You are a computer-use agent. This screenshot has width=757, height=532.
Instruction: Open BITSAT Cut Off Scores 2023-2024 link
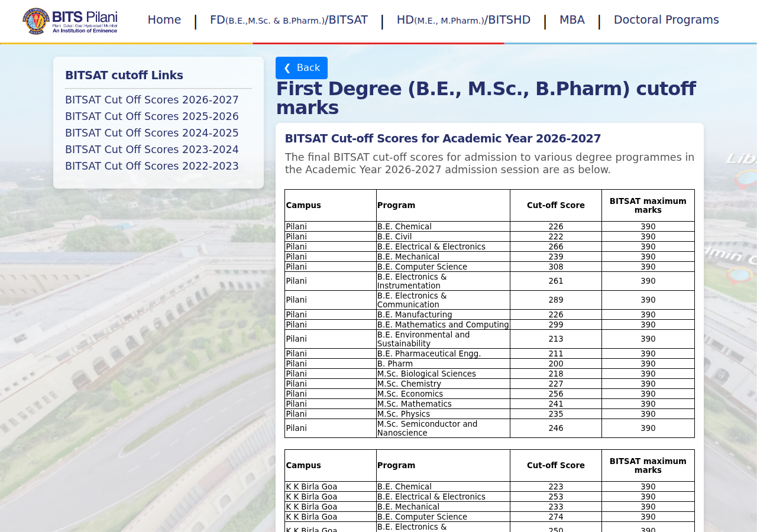152,150
